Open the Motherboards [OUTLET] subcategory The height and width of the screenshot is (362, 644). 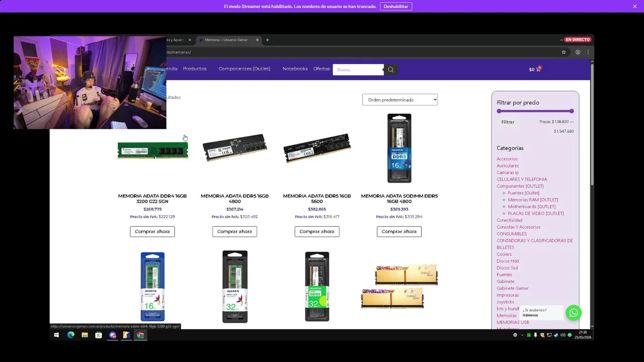[x=532, y=207]
